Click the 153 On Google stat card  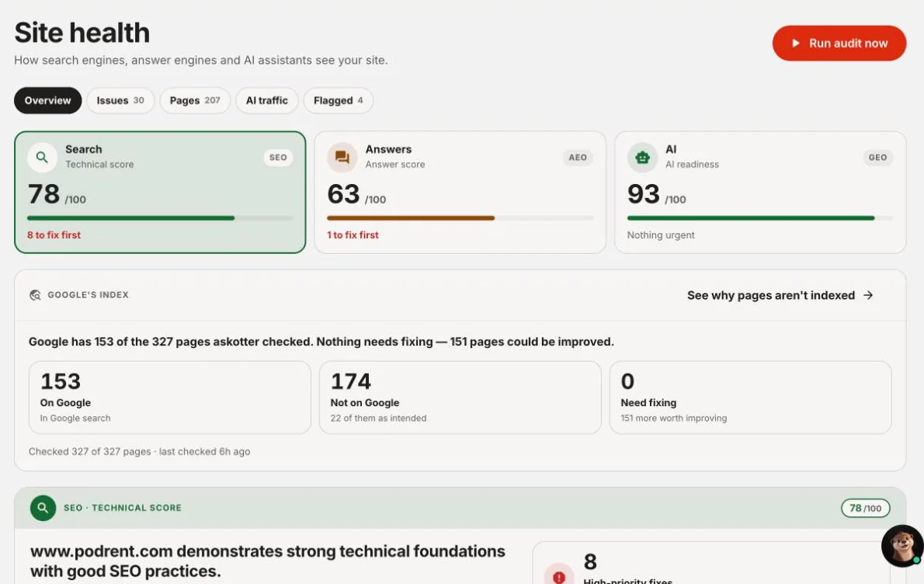click(170, 397)
